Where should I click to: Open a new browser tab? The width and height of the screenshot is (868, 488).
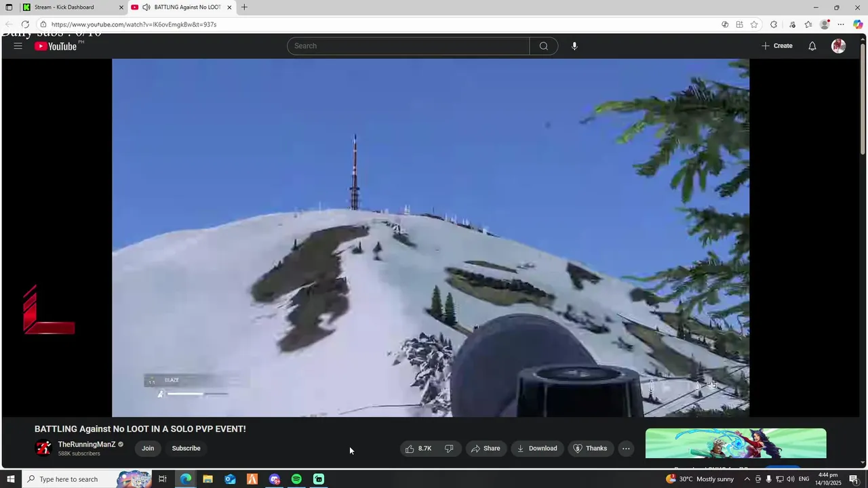(x=244, y=7)
